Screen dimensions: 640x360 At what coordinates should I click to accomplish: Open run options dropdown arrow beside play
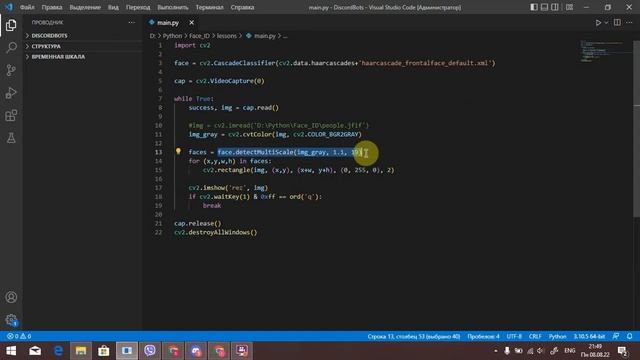point(606,23)
